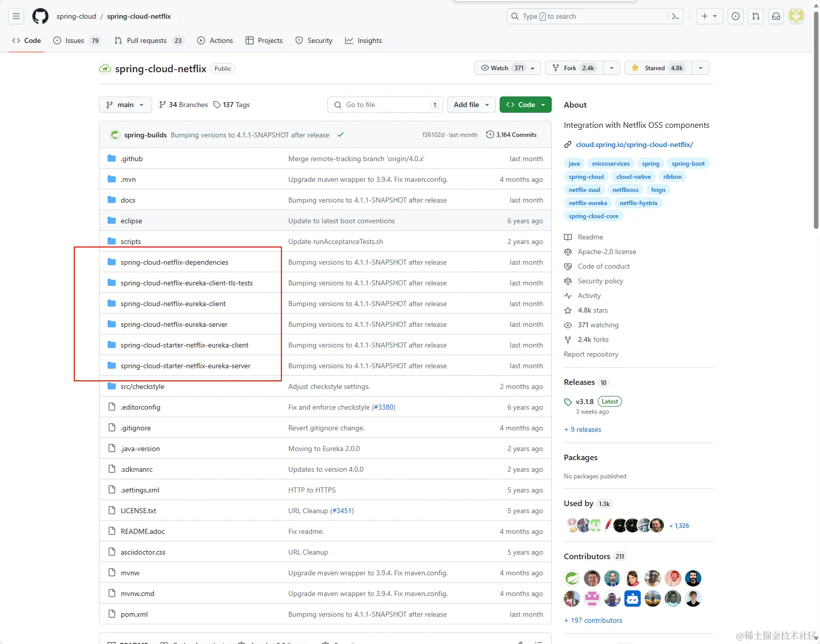Open the Pull requests tab

point(149,40)
